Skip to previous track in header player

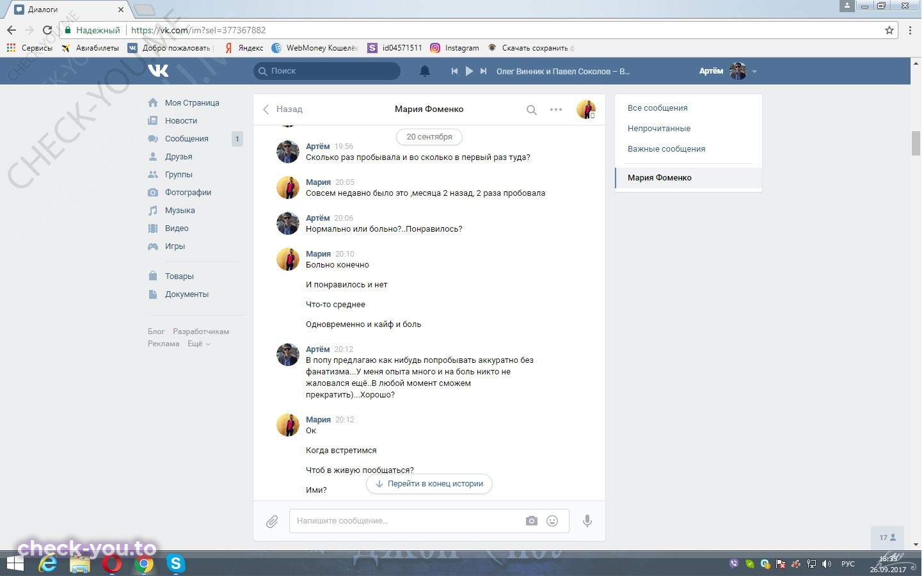click(454, 71)
